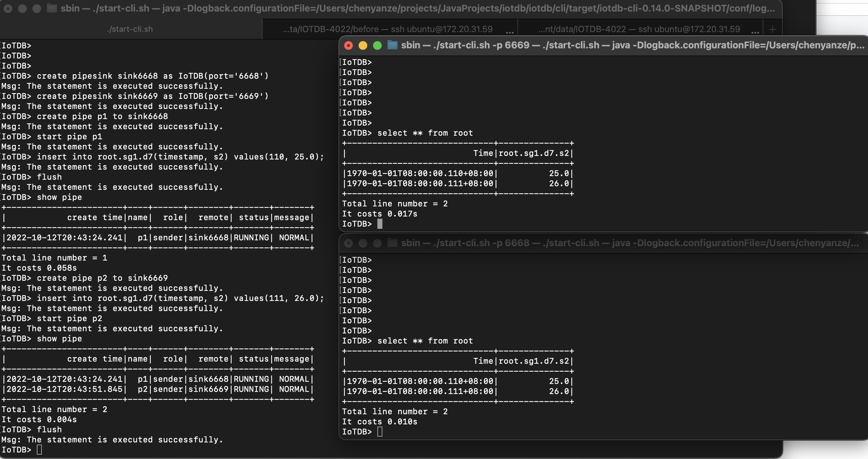Screen dimensions: 868x459
Task: Click the green zoom button of the port 6669 window
Action: click(x=377, y=45)
